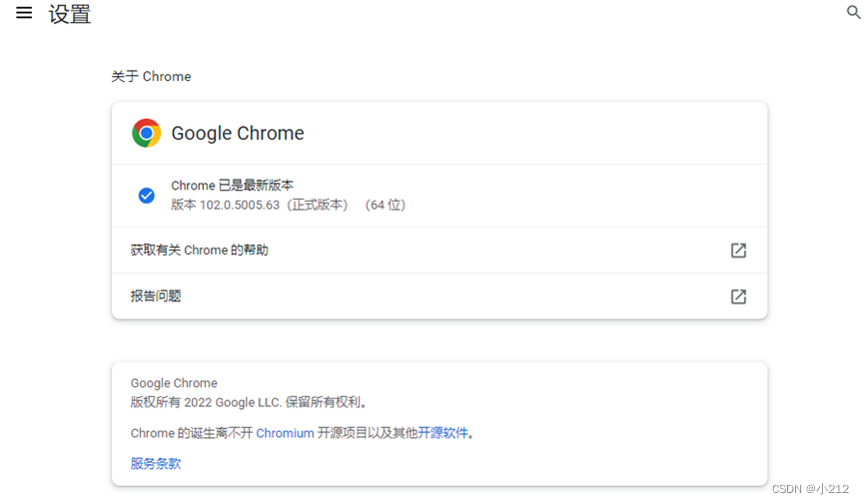Image resolution: width=864 pixels, height=504 pixels.
Task: Open the 服务条款 link
Action: pos(156,464)
